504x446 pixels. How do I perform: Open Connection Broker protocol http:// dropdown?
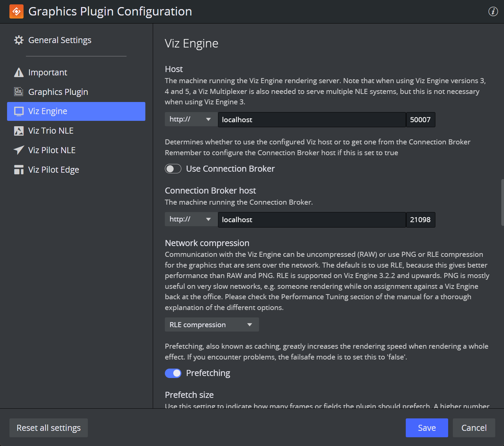coord(191,219)
